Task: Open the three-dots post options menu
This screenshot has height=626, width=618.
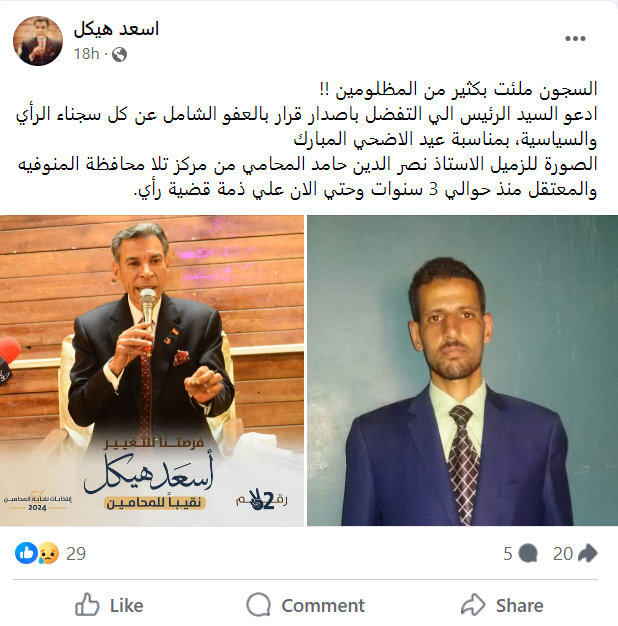Action: click(x=575, y=39)
